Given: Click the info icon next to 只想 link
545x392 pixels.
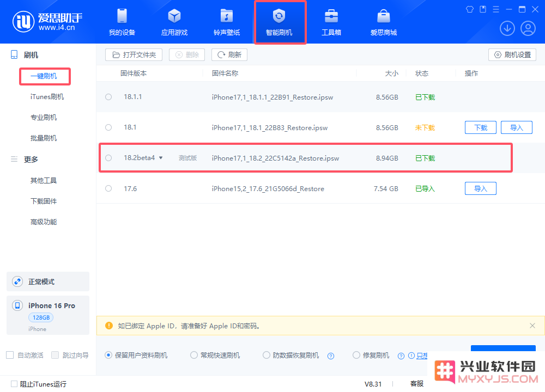Looking at the screenshot, I should [411, 356].
